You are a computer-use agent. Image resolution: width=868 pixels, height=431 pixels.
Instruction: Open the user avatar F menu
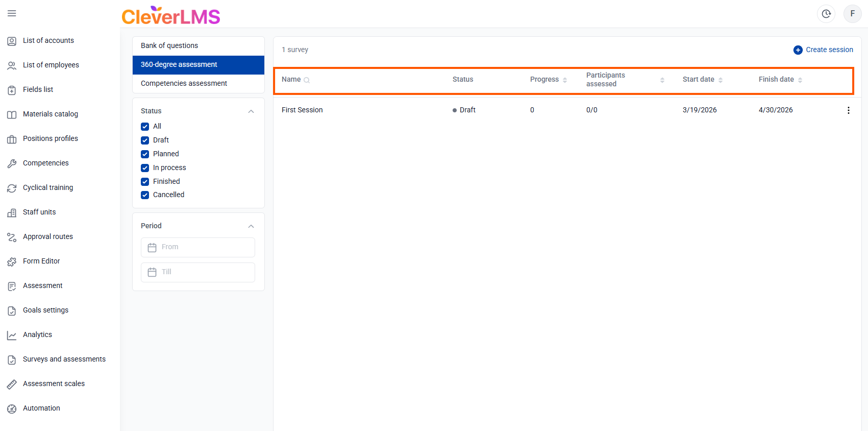pyautogui.click(x=852, y=14)
